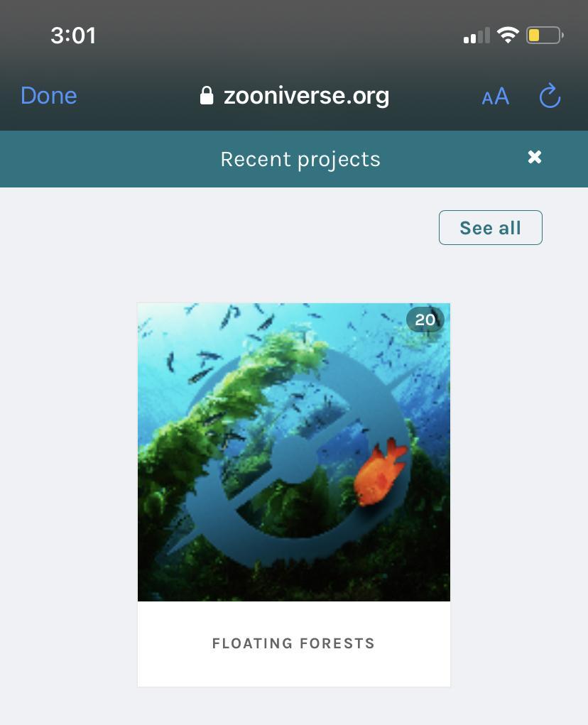This screenshot has height=725, width=588.
Task: Click the orange fish in project image
Action: pos(380,471)
